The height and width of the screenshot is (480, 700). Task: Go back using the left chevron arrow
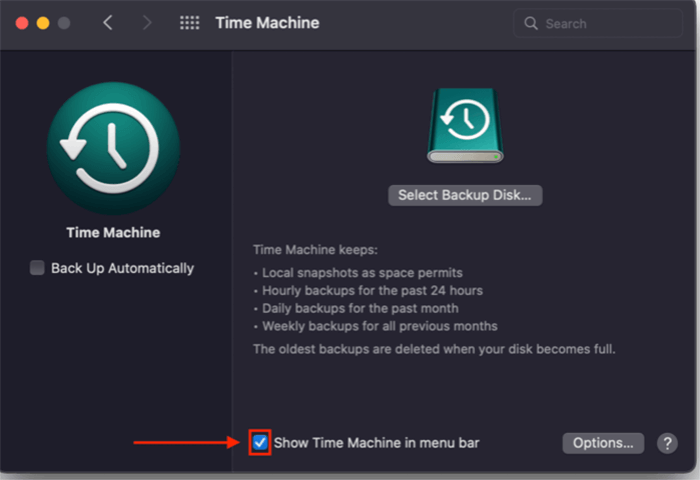coord(108,22)
